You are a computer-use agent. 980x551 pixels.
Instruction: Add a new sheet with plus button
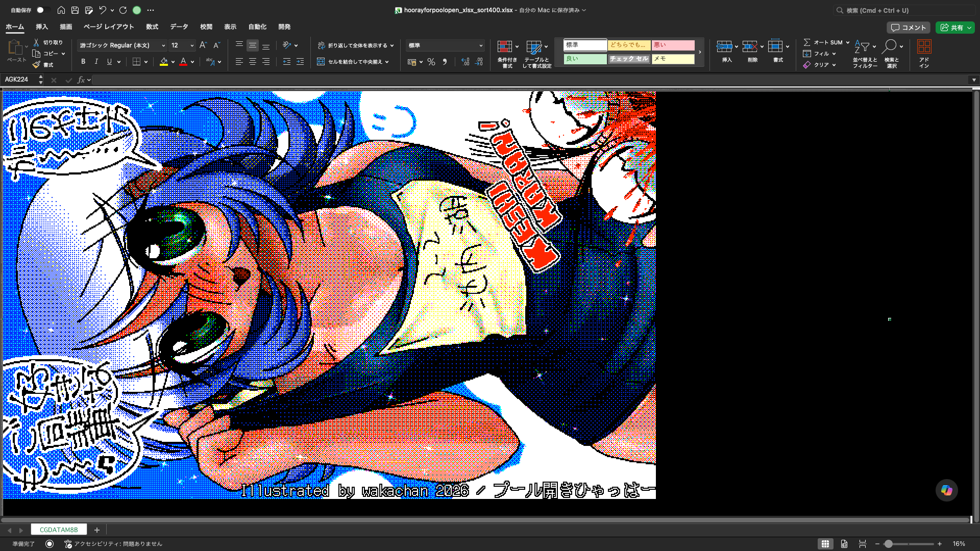97,530
